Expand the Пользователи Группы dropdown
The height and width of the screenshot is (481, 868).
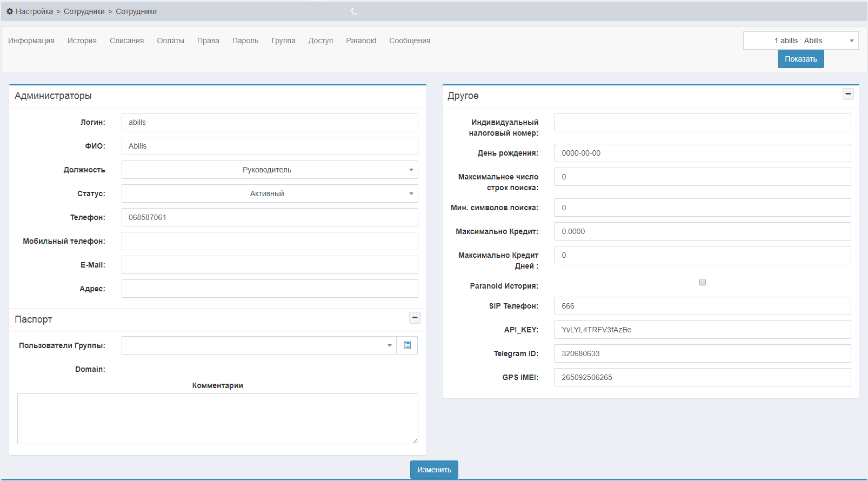pyautogui.click(x=259, y=345)
